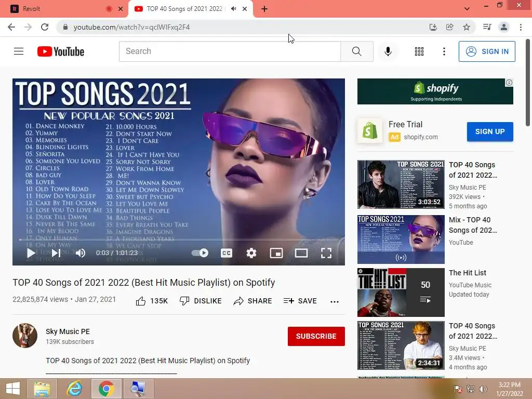The height and width of the screenshot is (399, 532).
Task: Launch Internet Explorer from taskbar
Action: [x=74, y=389]
